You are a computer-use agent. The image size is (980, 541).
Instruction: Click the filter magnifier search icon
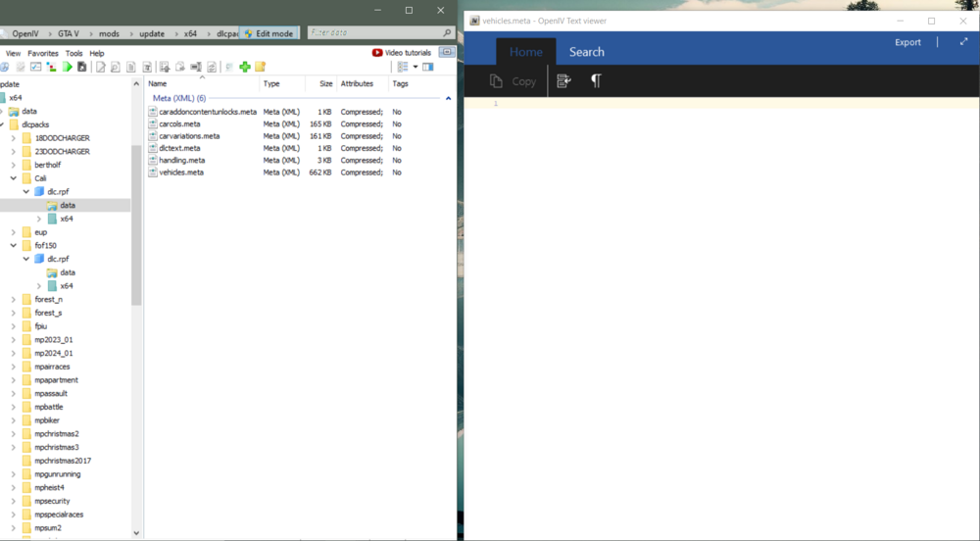click(x=447, y=32)
